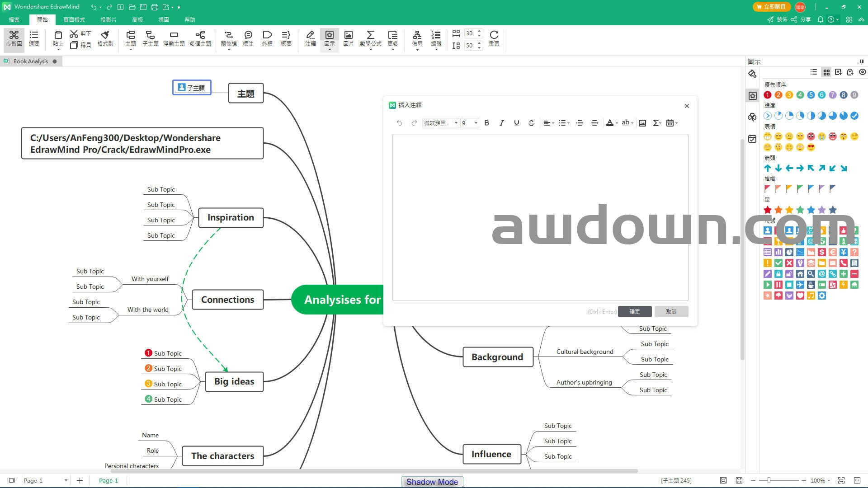Toggle icon visibility with the eye button

coord(862,72)
